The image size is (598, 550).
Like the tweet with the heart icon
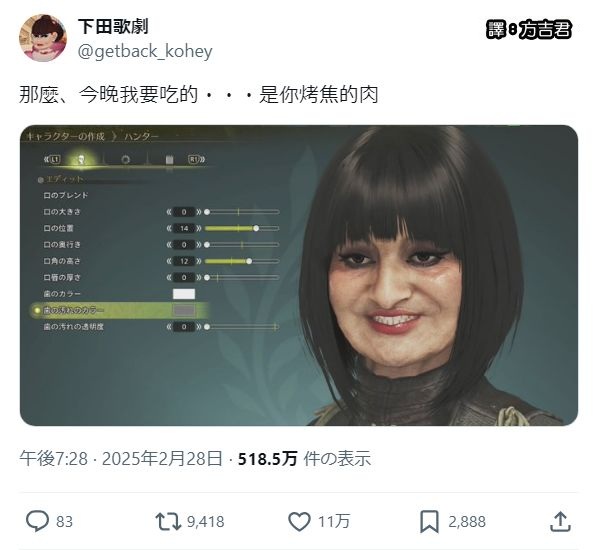(299, 521)
